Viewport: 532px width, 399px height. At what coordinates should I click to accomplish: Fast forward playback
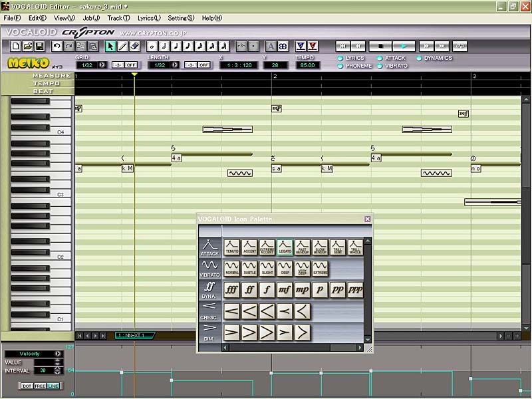point(426,46)
